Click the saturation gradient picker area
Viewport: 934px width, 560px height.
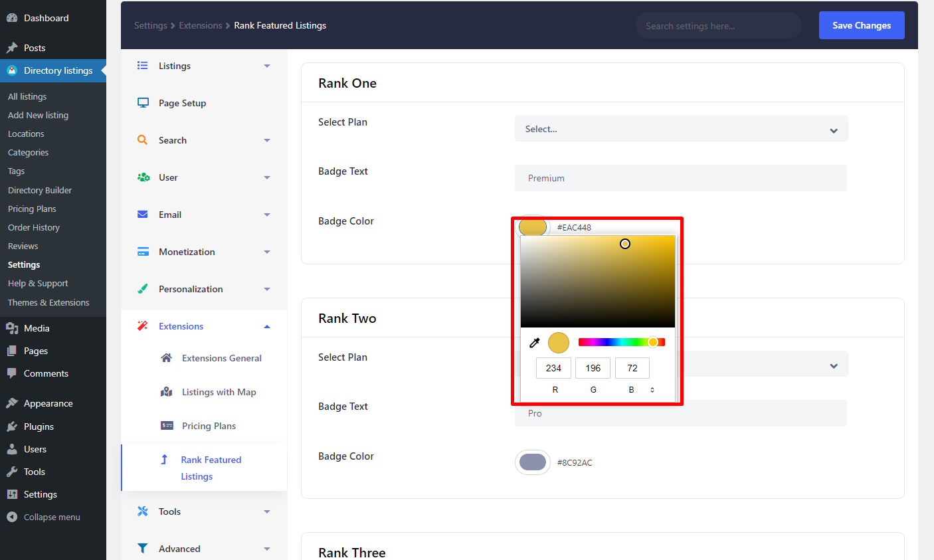598,282
